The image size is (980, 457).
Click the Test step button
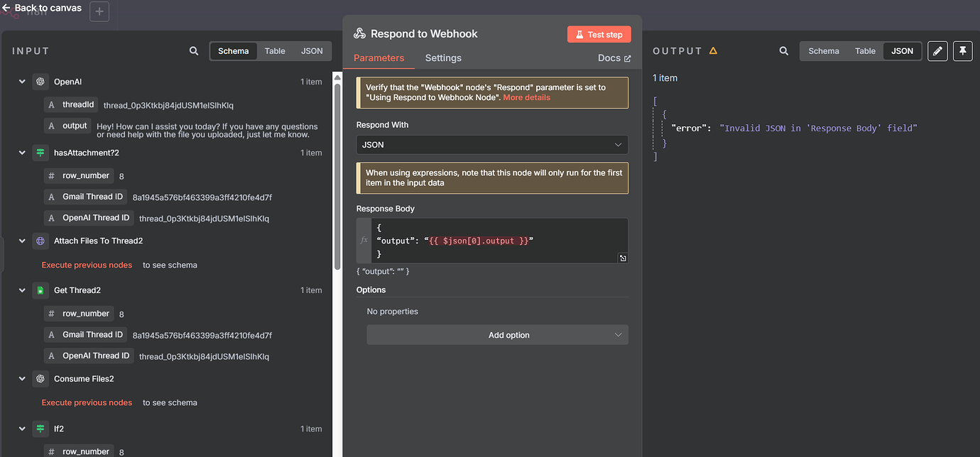coord(599,33)
